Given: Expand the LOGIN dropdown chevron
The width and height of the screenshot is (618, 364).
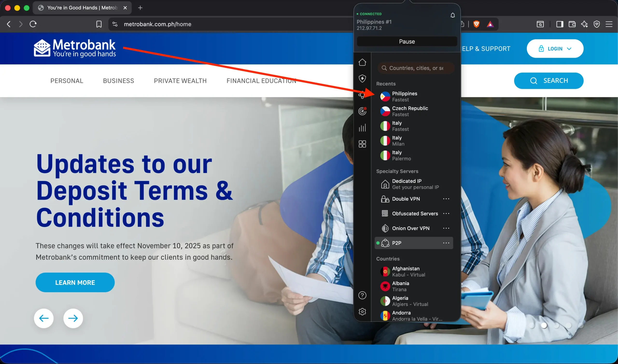Looking at the screenshot, I should (x=569, y=49).
